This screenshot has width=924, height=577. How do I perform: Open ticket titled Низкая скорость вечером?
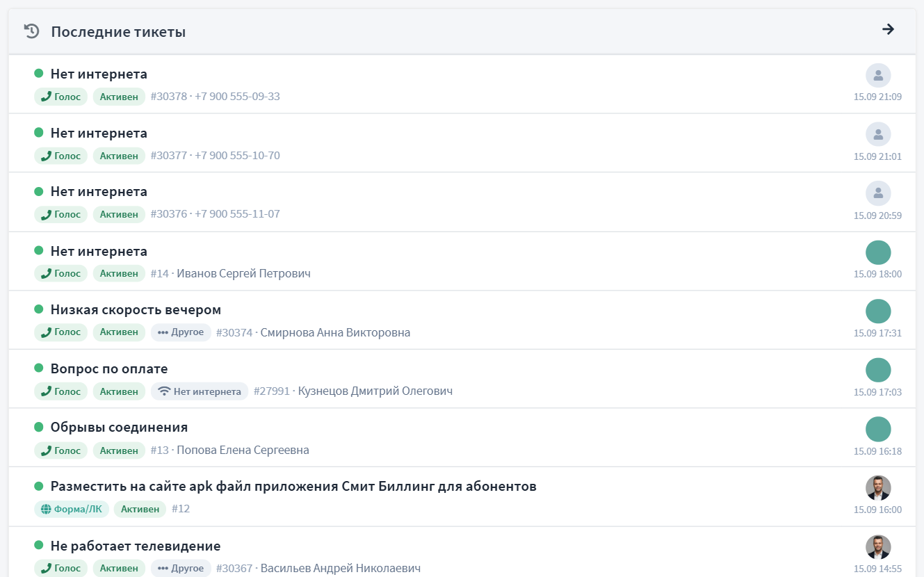(136, 310)
